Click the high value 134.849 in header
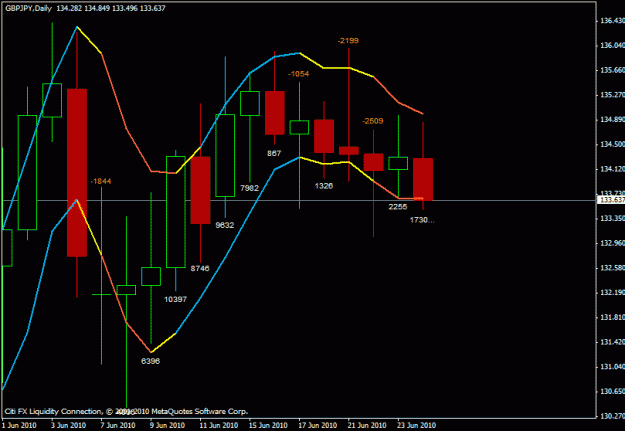 [x=97, y=8]
